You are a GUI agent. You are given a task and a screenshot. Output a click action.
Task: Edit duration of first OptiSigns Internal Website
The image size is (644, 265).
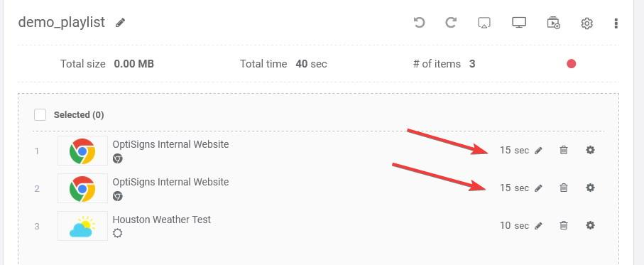pyautogui.click(x=538, y=151)
